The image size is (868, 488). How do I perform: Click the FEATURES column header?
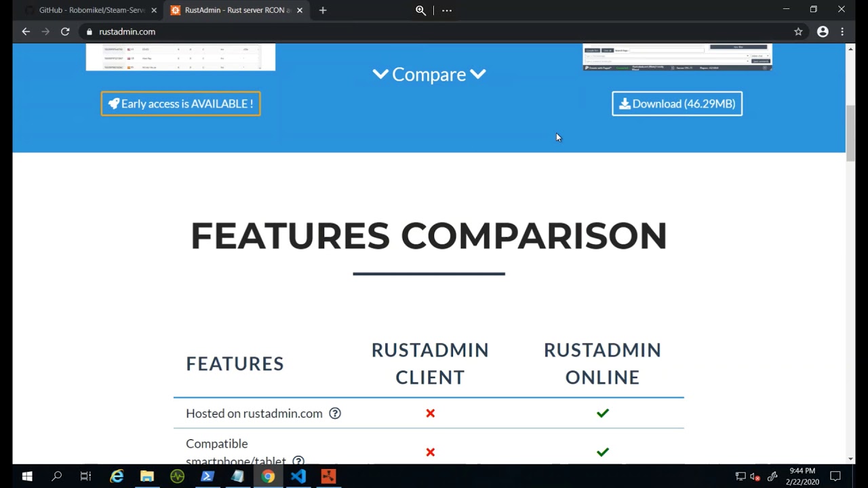pyautogui.click(x=235, y=364)
